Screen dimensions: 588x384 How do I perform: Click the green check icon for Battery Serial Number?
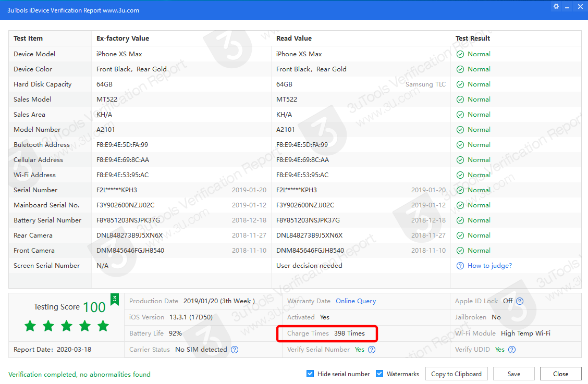click(x=460, y=220)
